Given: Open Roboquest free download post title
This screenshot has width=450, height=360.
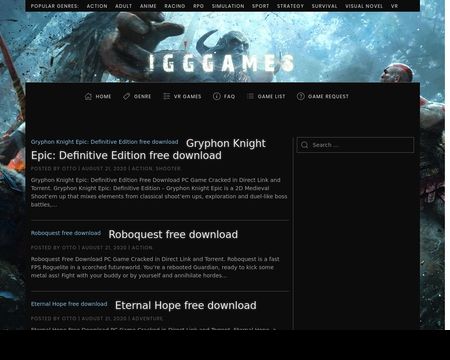Looking at the screenshot, I should [x=173, y=234].
